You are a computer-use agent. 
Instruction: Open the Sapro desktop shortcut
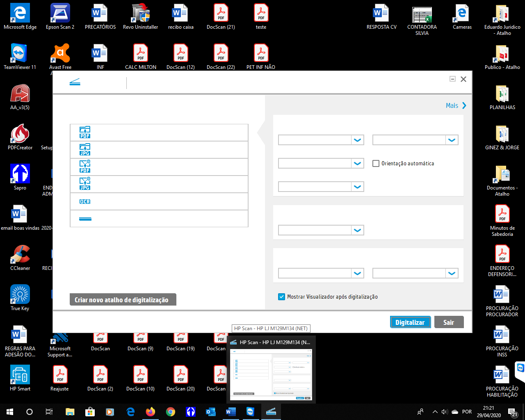pos(20,177)
